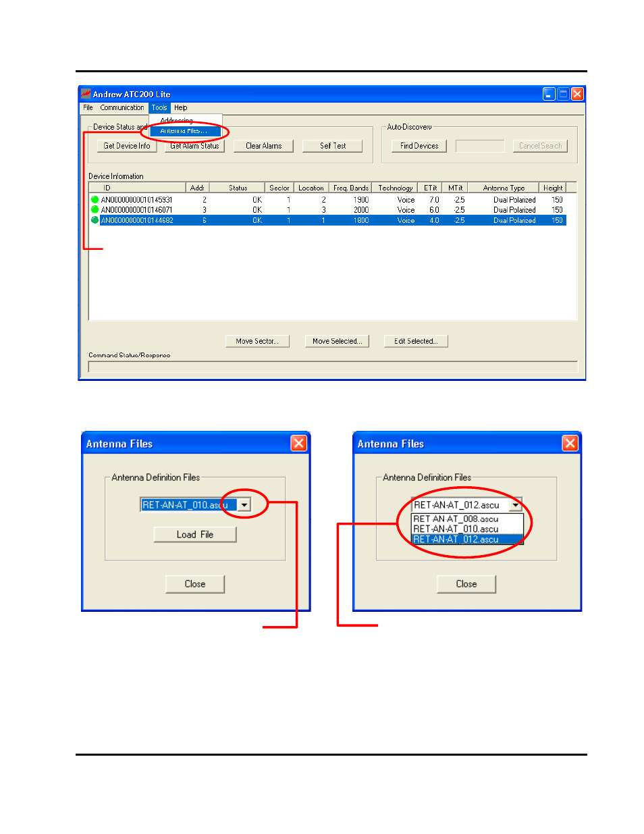Run Self Test
The image size is (644, 834).
pos(332,146)
